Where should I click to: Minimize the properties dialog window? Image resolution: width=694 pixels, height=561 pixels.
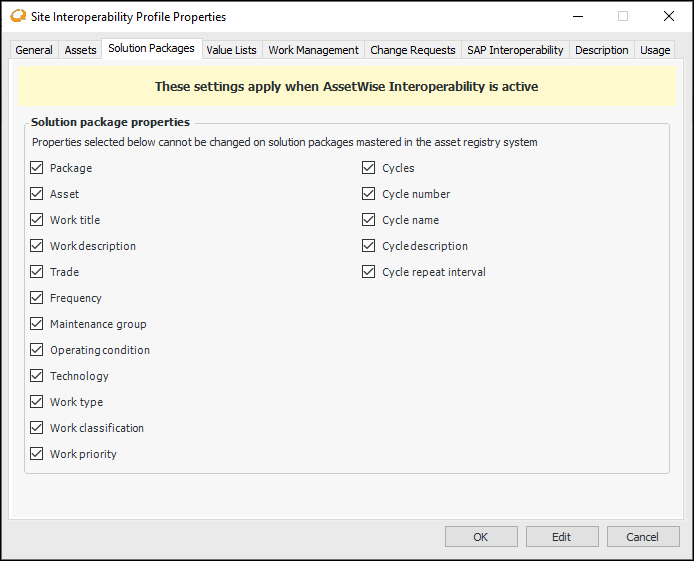pos(577,16)
